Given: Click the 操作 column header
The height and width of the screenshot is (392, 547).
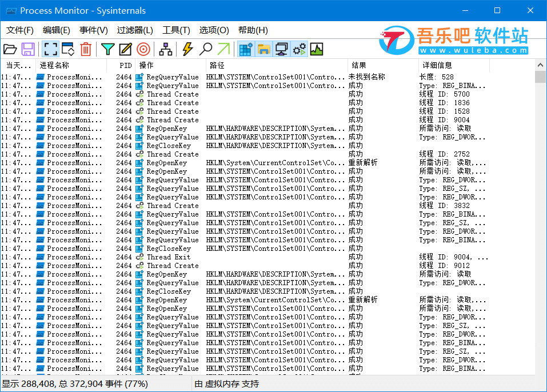Looking at the screenshot, I should (x=170, y=65).
